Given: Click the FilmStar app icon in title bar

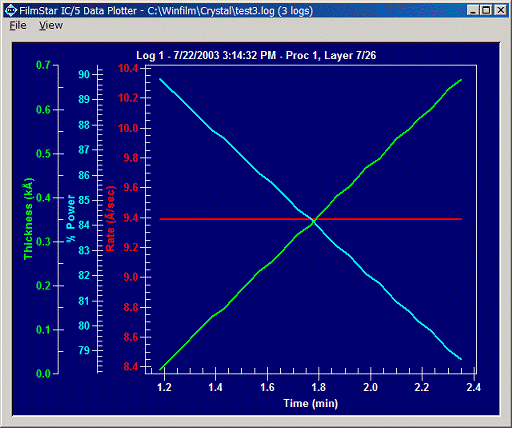Looking at the screenshot, I should pos(11,11).
